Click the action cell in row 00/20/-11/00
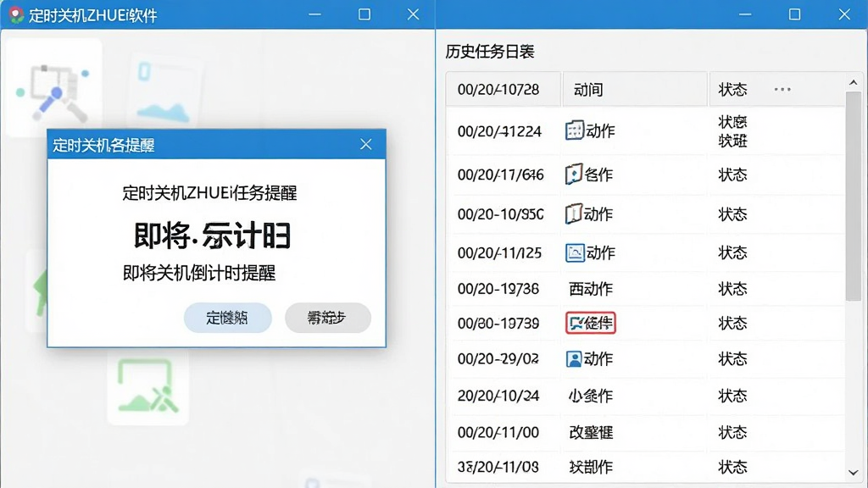868x488 pixels. [591, 432]
